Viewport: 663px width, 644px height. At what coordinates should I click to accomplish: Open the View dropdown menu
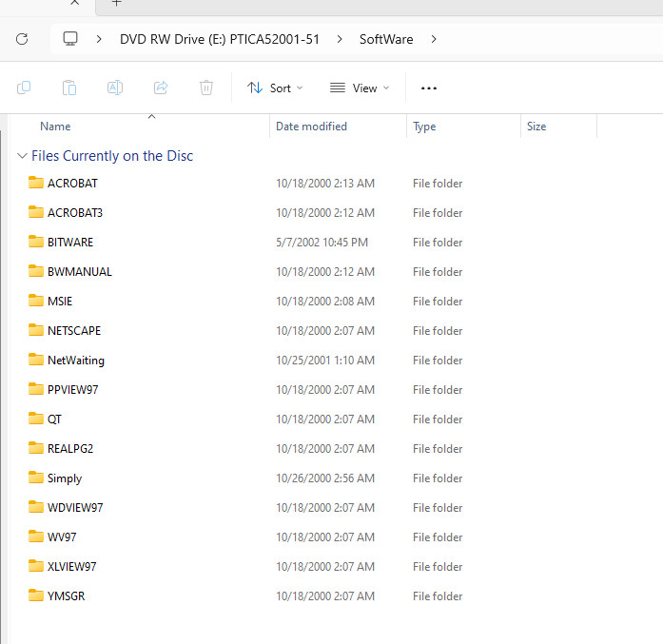(x=360, y=88)
